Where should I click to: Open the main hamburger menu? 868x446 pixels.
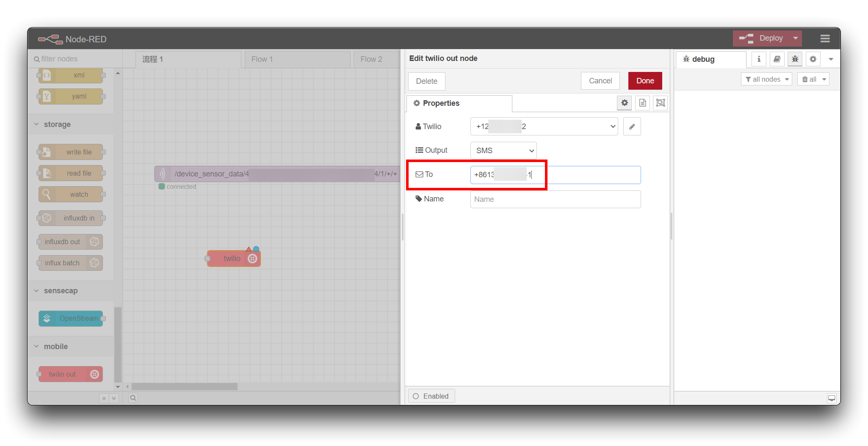[x=825, y=39]
